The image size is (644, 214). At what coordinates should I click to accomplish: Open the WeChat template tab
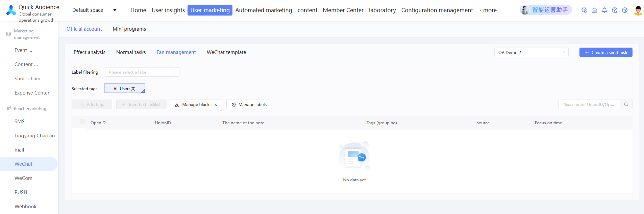[226, 52]
